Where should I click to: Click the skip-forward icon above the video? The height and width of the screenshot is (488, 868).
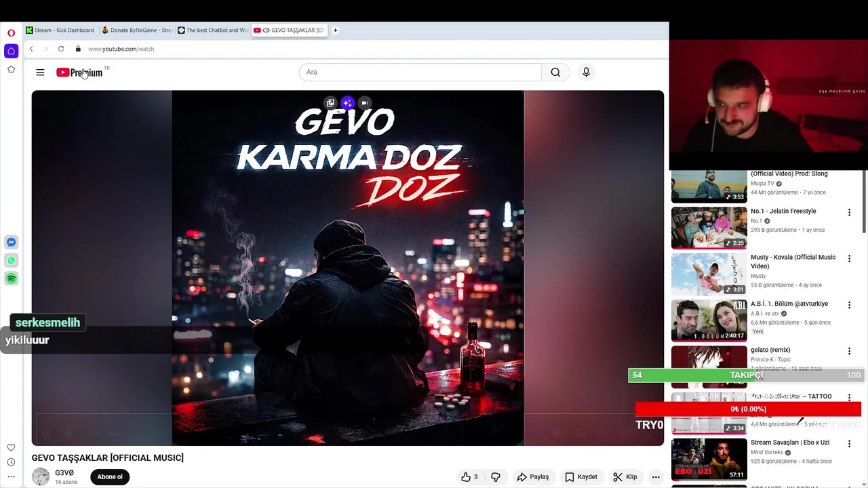[x=364, y=103]
